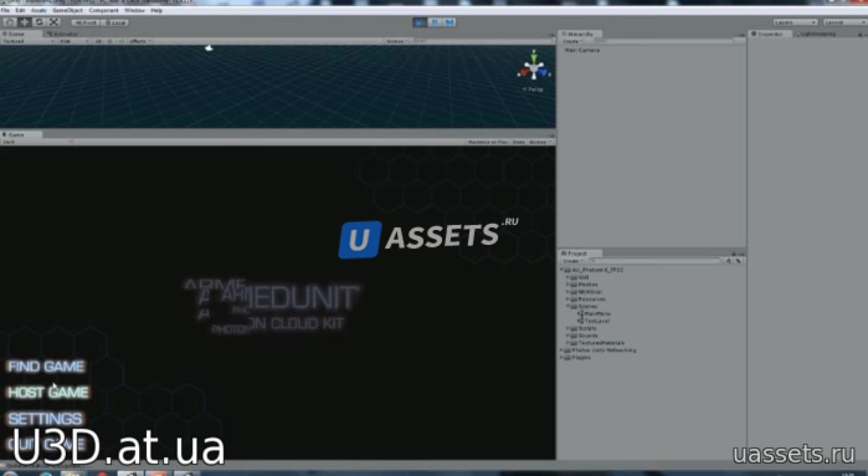Open the Game view aspect ratio dropdown
This screenshot has width=868, height=476.
tap(37, 142)
